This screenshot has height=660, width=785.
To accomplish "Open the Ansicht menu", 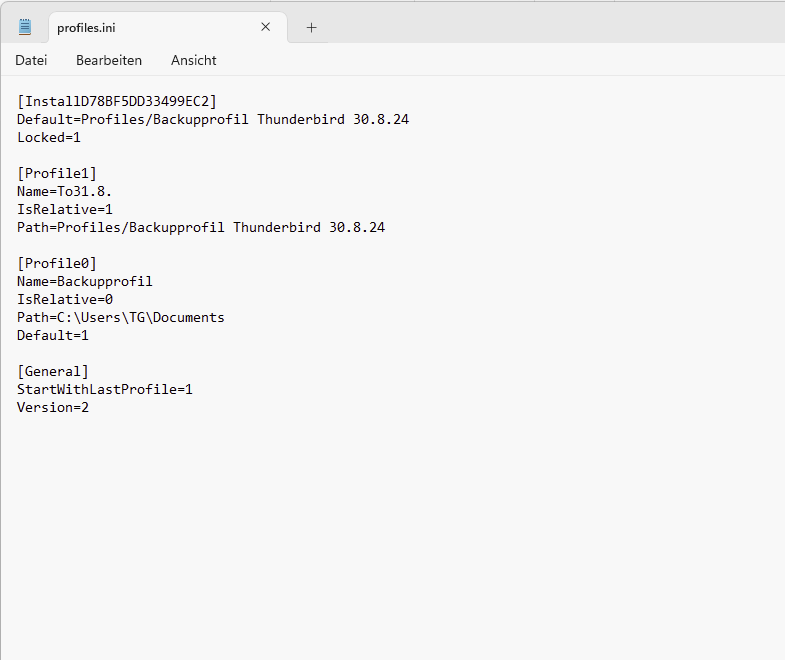I will 193,60.
